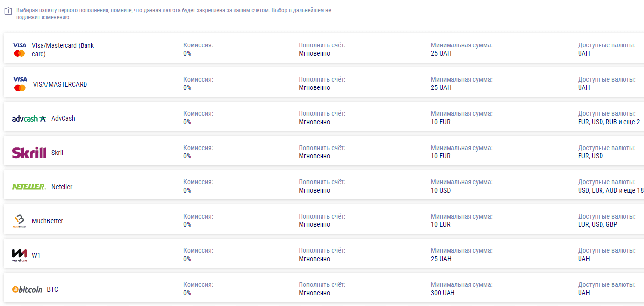Select the Visa/Mastercard (Bank card) payment label
This screenshot has width=644, height=306.
point(63,49)
